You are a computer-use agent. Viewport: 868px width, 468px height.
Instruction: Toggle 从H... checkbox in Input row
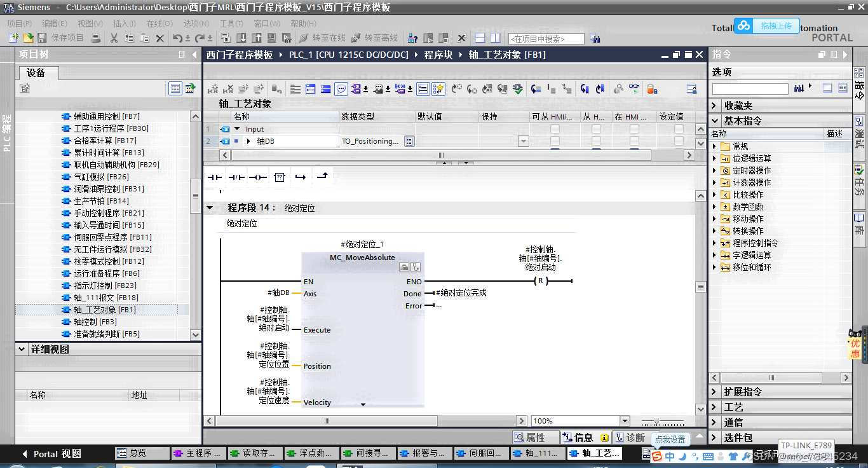coord(595,129)
